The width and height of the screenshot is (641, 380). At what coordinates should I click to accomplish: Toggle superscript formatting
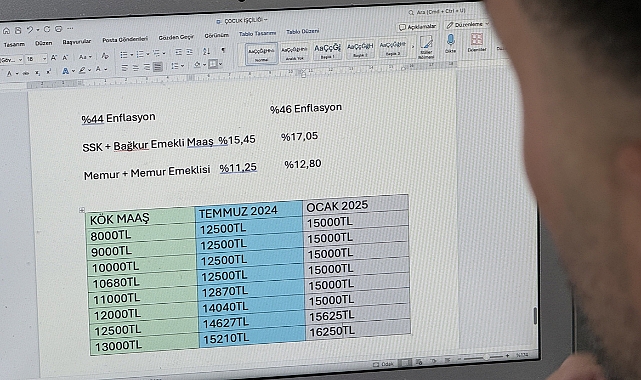pyautogui.click(x=48, y=72)
